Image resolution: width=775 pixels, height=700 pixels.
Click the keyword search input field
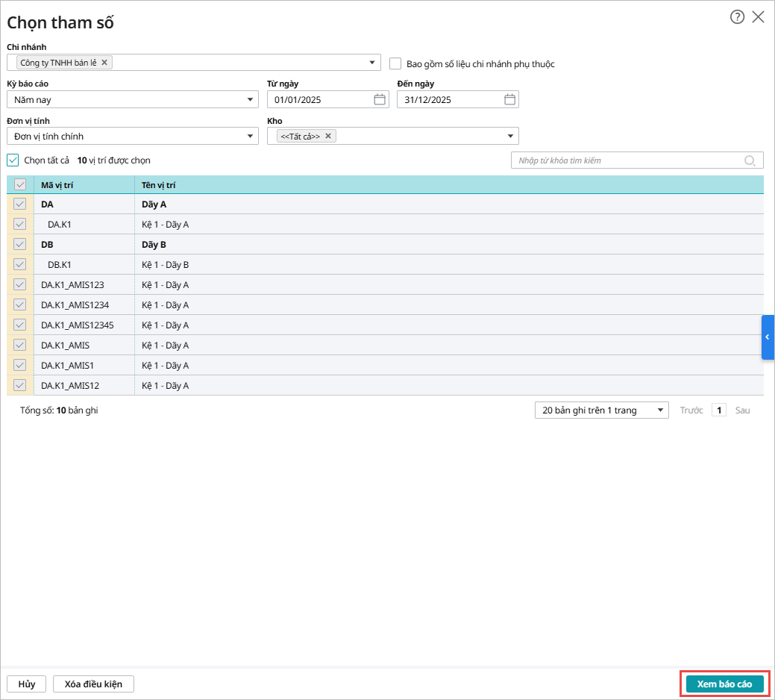tap(627, 160)
